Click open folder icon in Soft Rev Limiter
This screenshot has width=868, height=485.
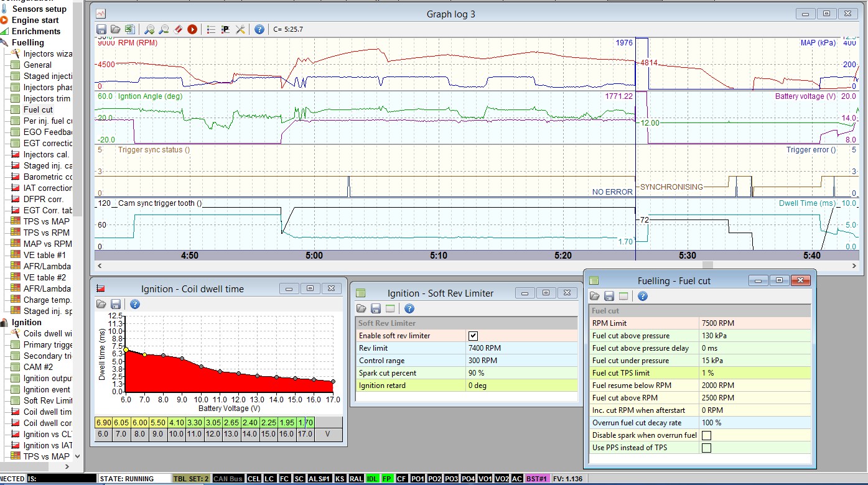(361, 308)
